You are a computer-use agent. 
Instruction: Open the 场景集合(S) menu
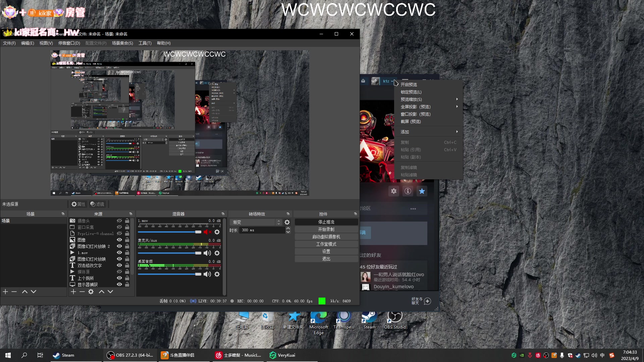122,43
